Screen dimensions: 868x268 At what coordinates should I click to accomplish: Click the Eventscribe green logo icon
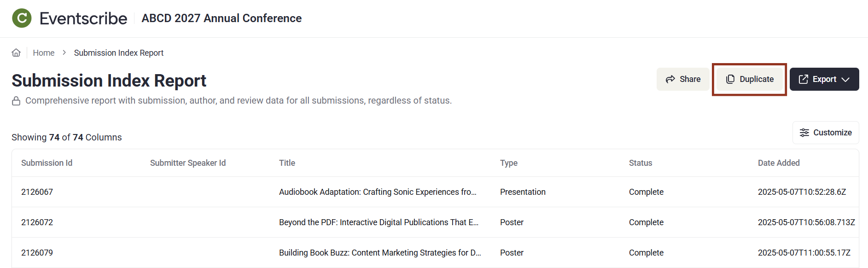(22, 18)
